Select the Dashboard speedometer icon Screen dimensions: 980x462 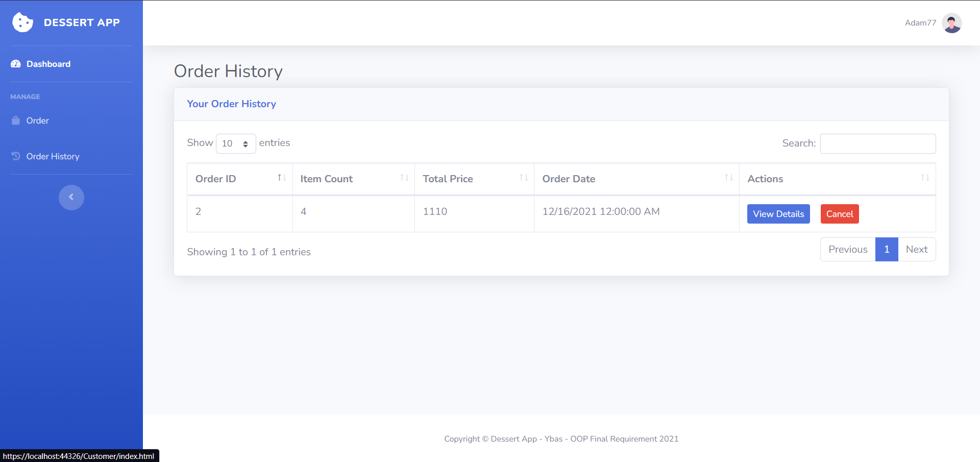16,63
